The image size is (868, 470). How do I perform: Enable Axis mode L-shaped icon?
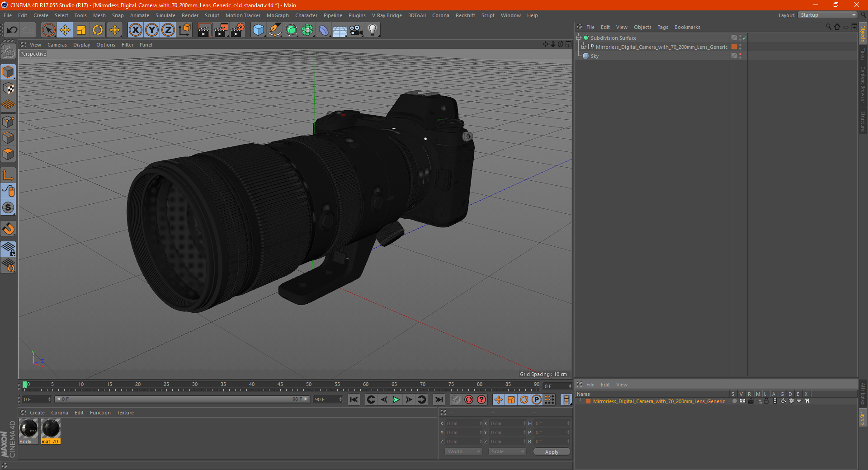click(x=8, y=175)
